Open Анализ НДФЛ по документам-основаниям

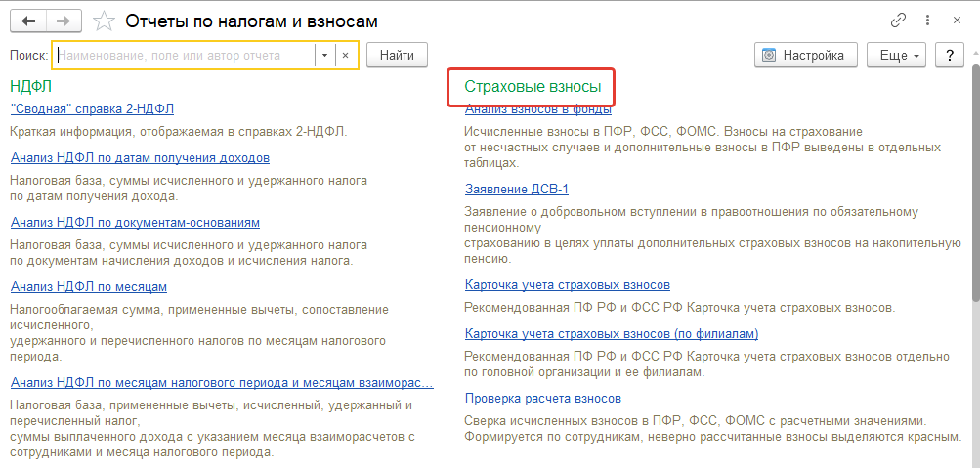point(135,222)
